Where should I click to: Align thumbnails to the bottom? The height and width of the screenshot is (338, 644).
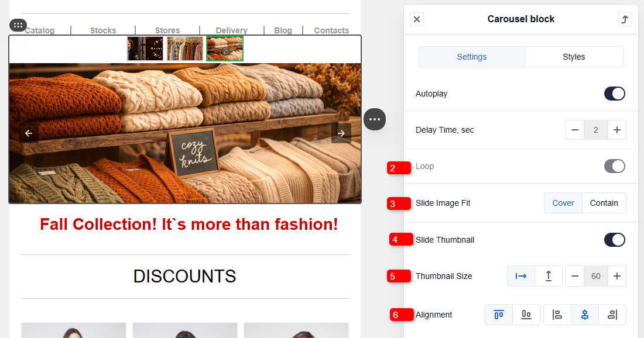click(x=526, y=315)
